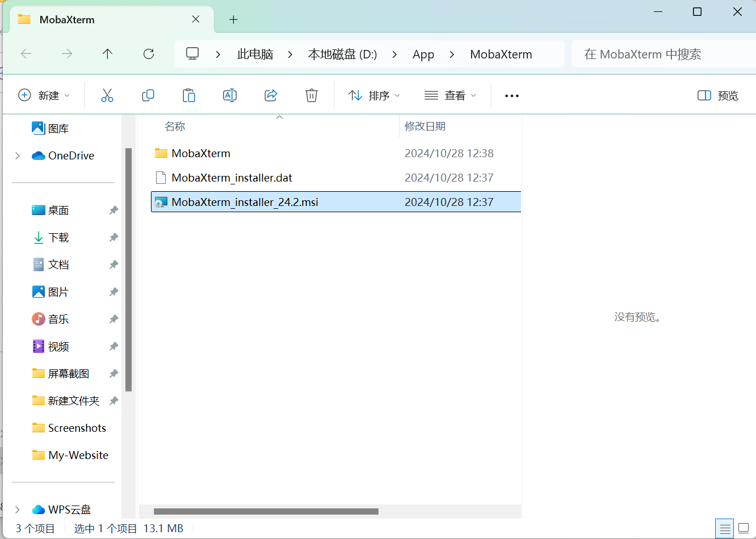The height and width of the screenshot is (539, 756).
Task: Click the pin icon next to 图片
Action: coord(114,292)
